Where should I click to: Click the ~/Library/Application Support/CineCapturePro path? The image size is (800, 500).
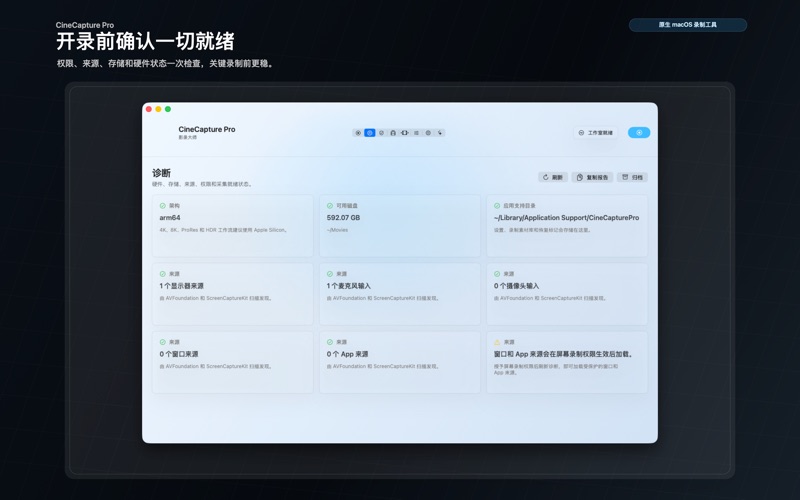(x=566, y=217)
